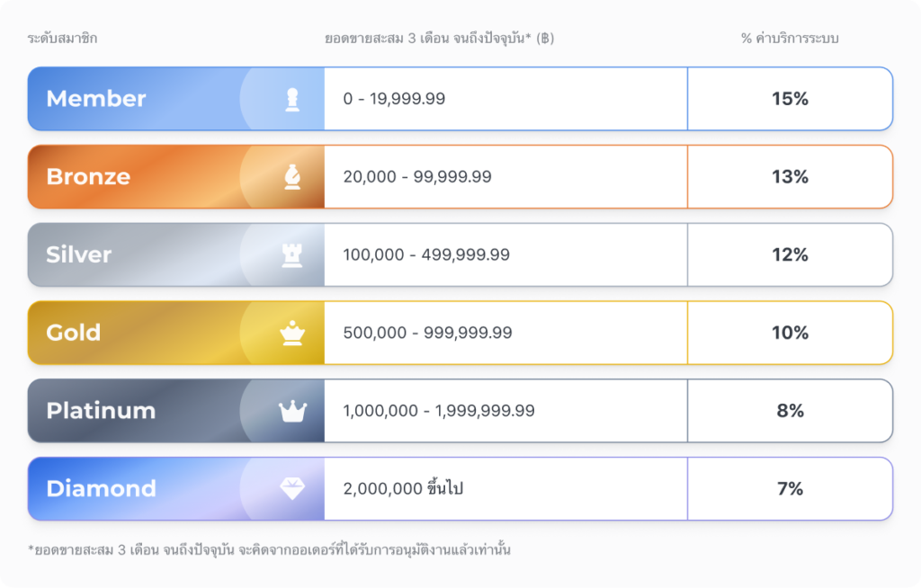Viewport: 921px width, 588px height.
Task: Select the Silver tier label
Action: tap(79, 255)
